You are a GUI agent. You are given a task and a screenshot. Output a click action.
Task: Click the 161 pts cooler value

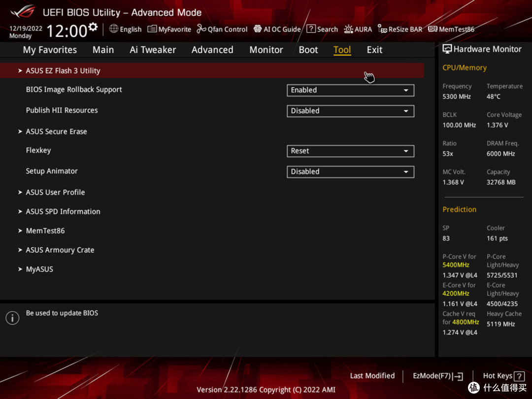pos(497,238)
